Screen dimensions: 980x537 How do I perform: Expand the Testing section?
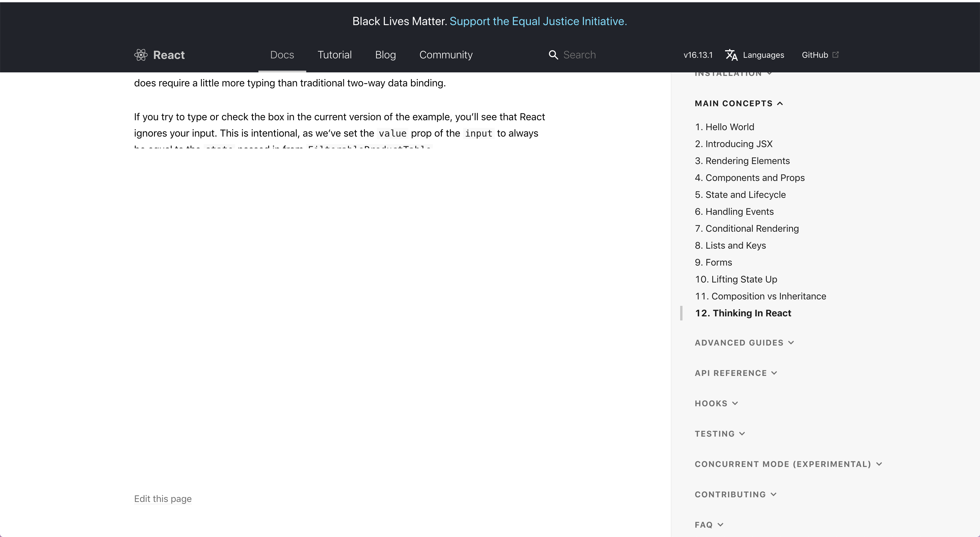[x=720, y=433]
